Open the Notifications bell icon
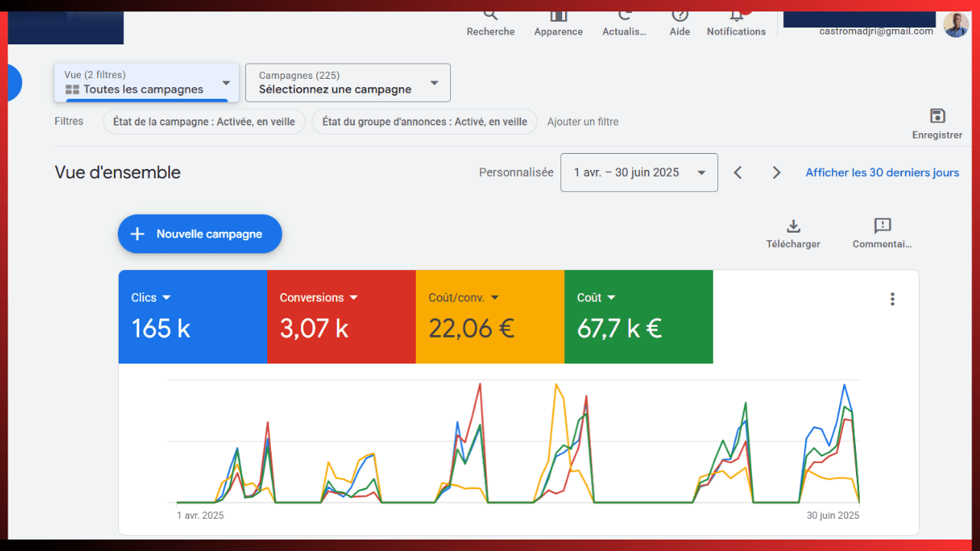Viewport: 980px width, 551px height. (736, 15)
